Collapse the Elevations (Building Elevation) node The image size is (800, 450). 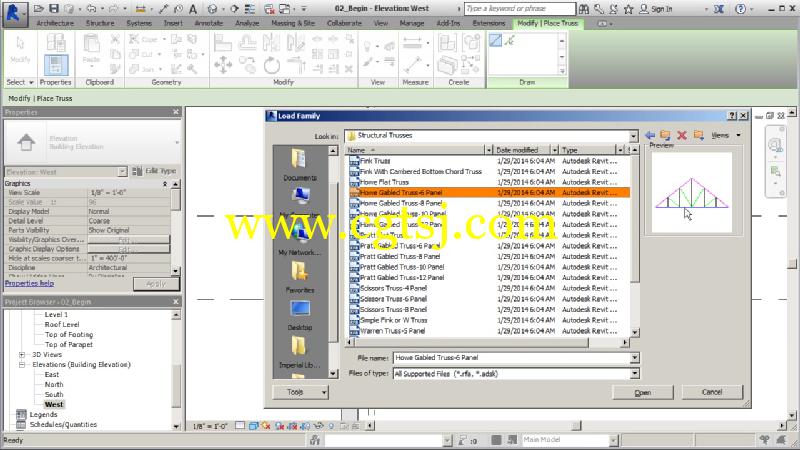pos(22,365)
